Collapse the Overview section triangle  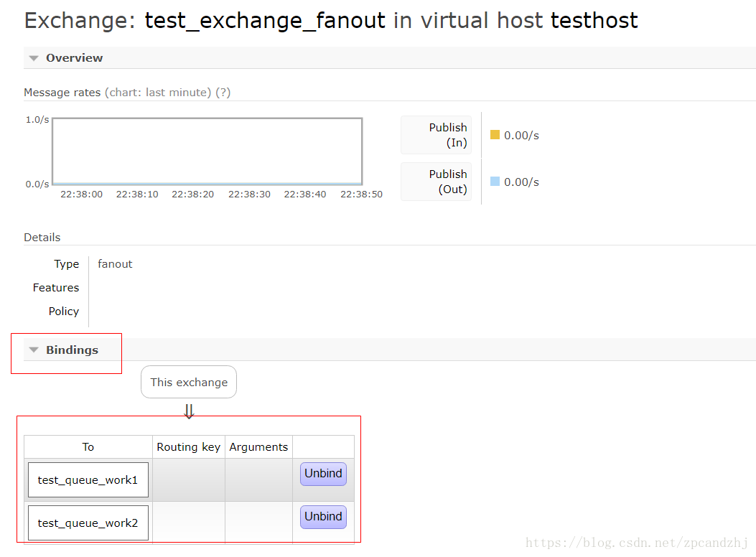(34, 58)
